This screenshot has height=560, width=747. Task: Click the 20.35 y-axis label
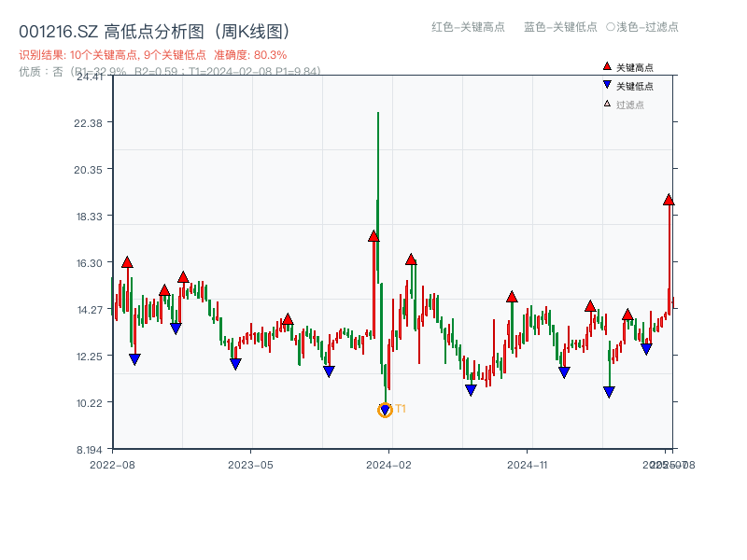coord(88,170)
